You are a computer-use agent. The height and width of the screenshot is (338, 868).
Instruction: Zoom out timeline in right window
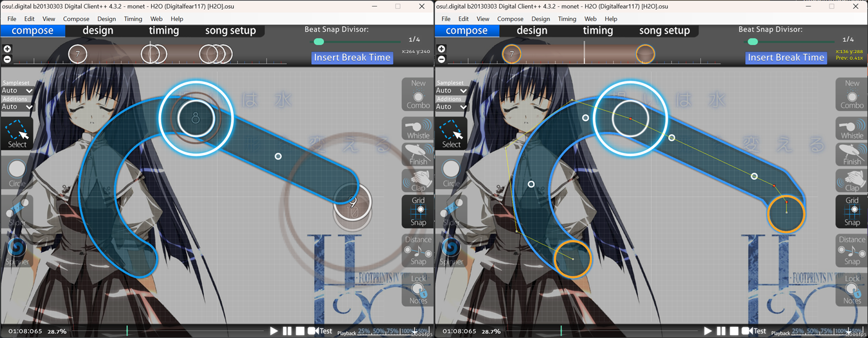tap(441, 59)
